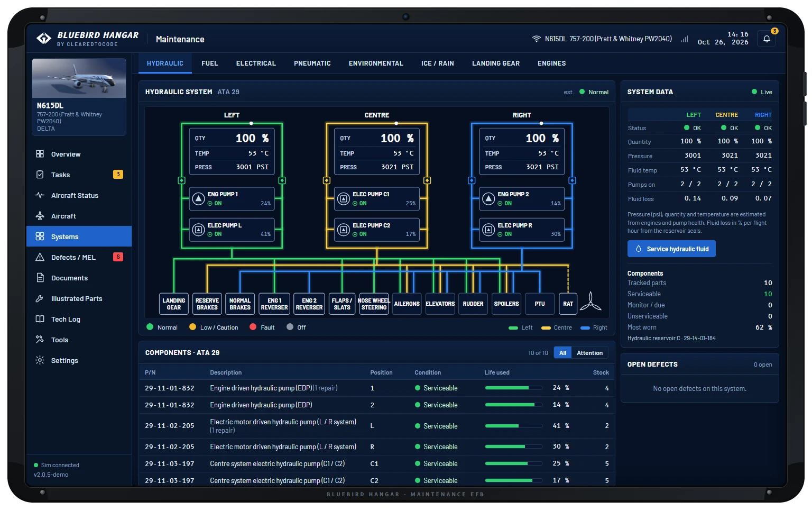Click the ENG PUMP 2 pump icon
812x510 pixels.
[488, 199]
